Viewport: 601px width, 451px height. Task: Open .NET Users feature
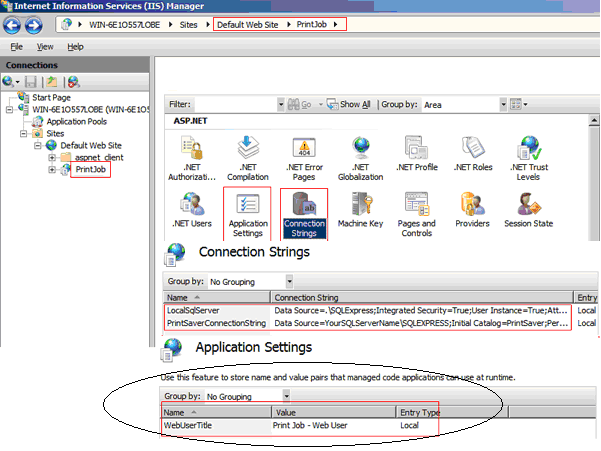(192, 210)
